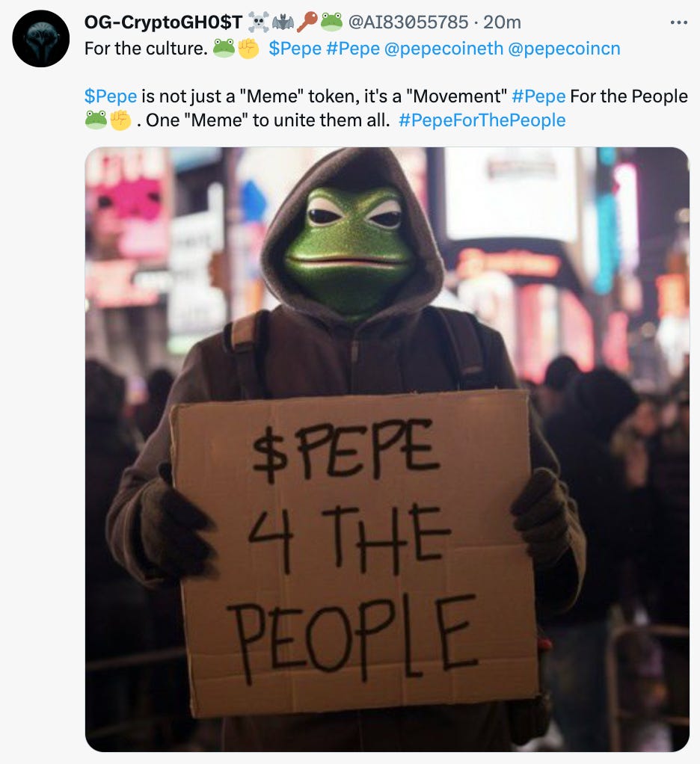700x764 pixels.
Task: Click frog emoji before "One Meme" text
Action: tap(96, 120)
